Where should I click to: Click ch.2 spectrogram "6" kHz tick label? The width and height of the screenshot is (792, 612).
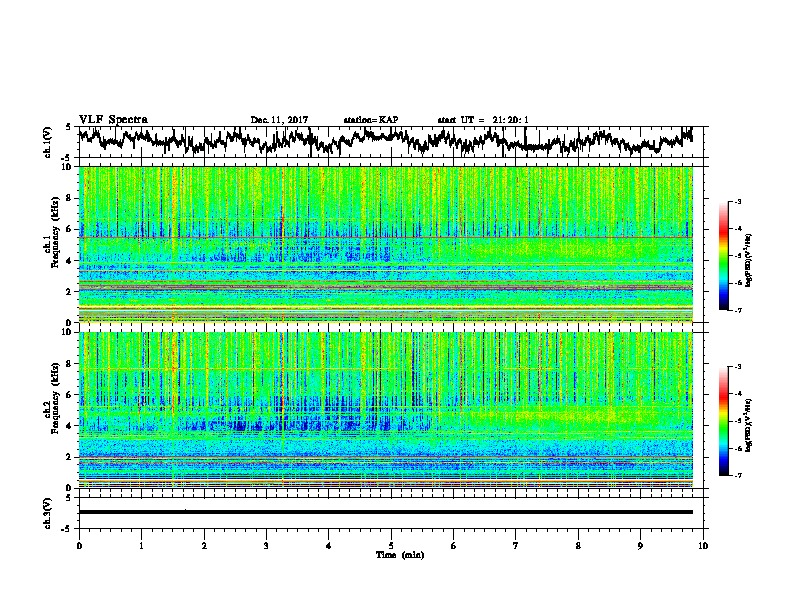tap(69, 395)
